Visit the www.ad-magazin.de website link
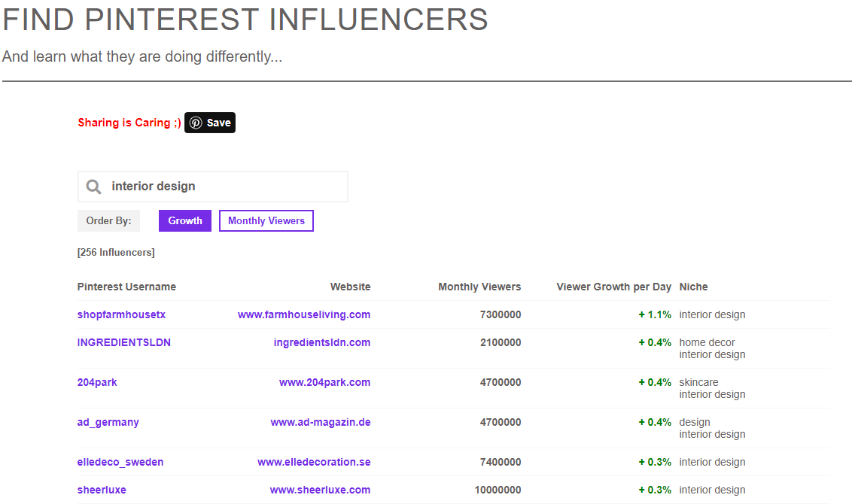The image size is (852, 504). point(321,422)
